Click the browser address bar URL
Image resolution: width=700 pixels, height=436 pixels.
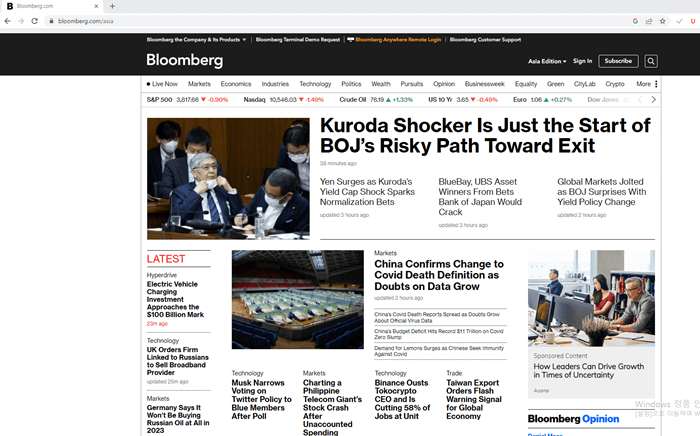[85, 21]
